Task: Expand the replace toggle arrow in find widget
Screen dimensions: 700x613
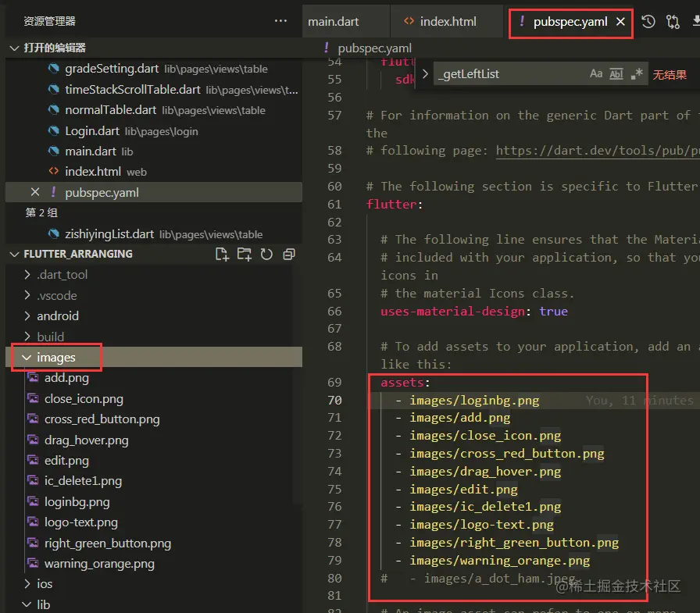Action: click(x=425, y=73)
